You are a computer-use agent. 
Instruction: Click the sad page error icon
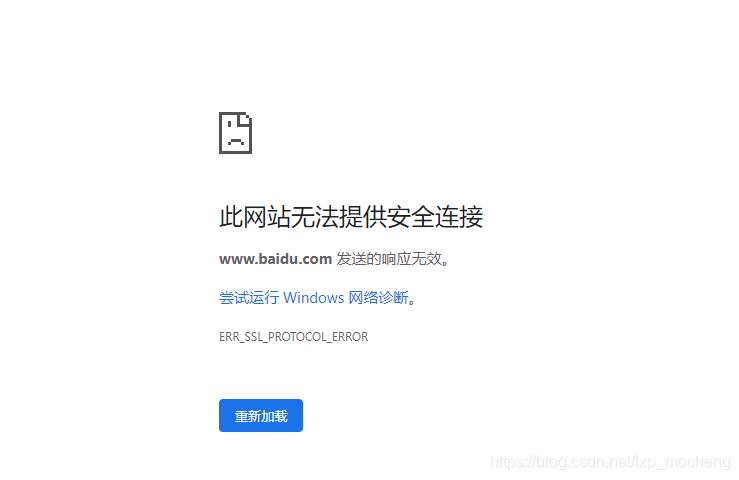click(x=236, y=133)
